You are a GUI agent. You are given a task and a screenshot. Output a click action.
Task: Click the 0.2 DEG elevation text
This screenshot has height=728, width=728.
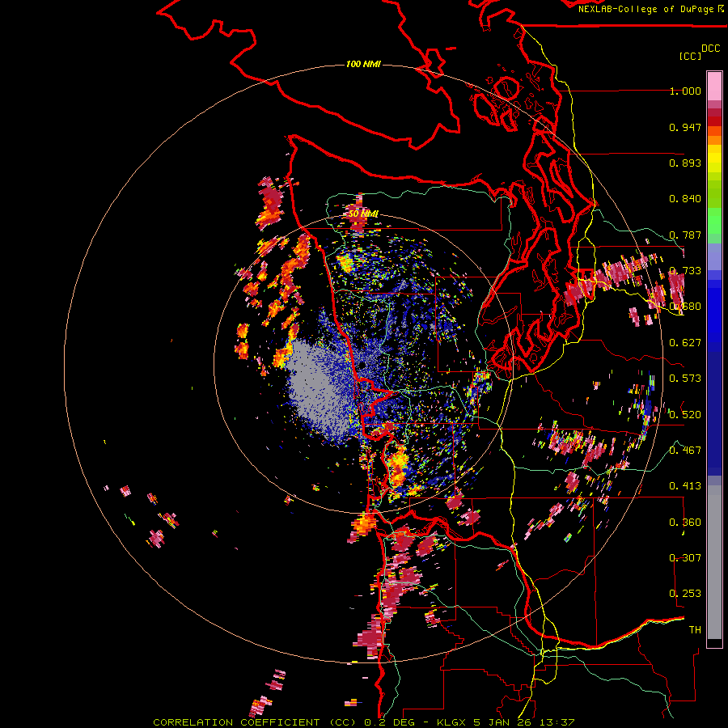[390, 722]
